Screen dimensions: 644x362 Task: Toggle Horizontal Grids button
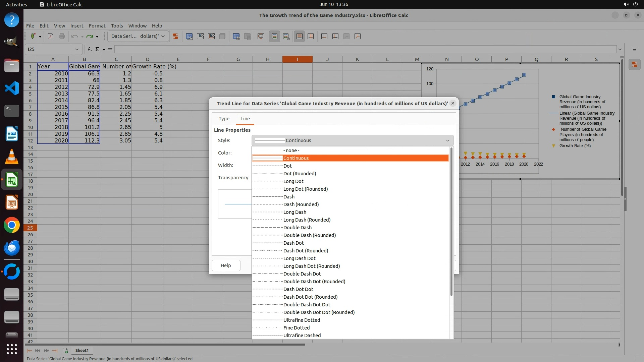[300, 36]
